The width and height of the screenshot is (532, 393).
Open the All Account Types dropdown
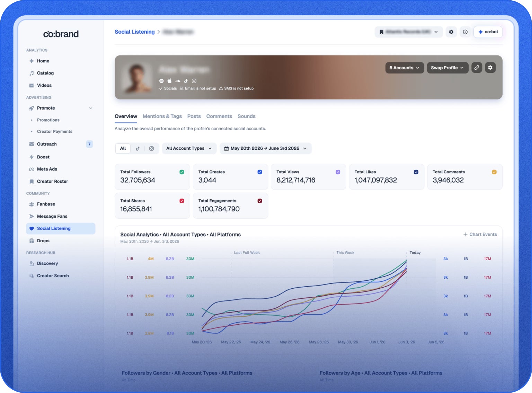click(189, 148)
